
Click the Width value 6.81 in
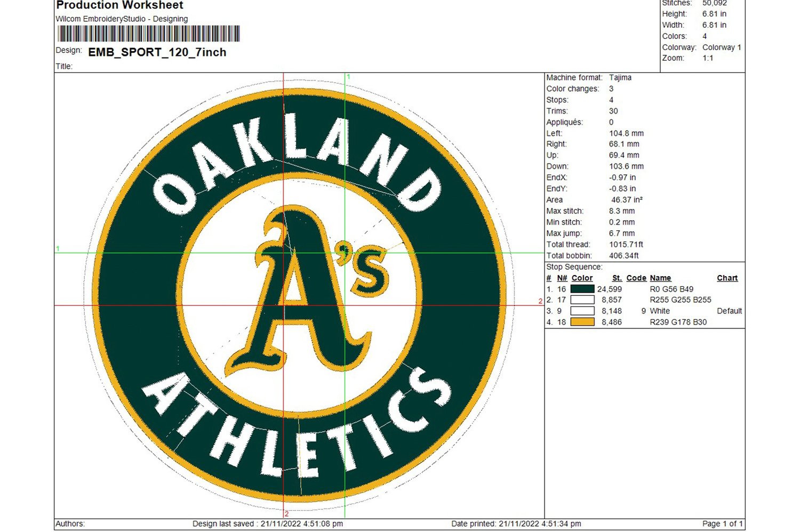(x=714, y=25)
